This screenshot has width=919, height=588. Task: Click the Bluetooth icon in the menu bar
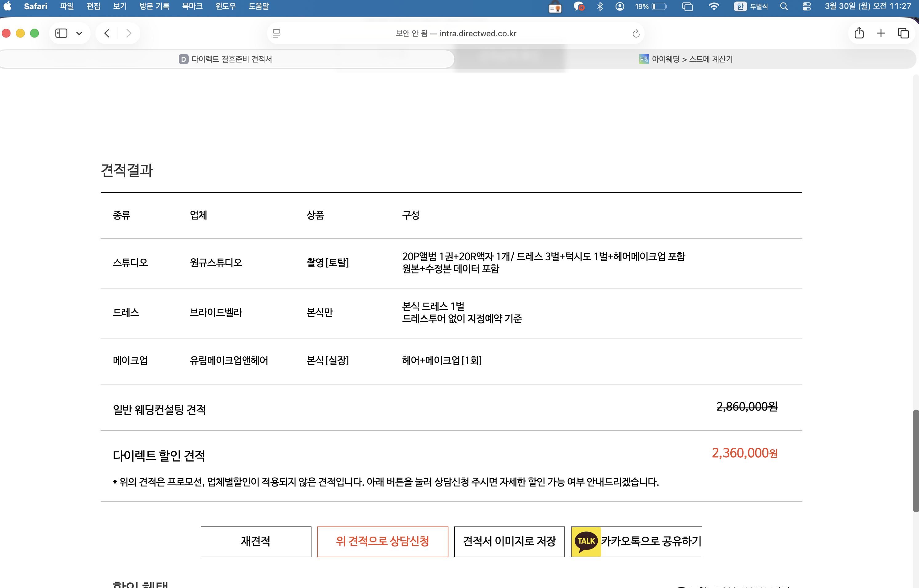click(600, 6)
